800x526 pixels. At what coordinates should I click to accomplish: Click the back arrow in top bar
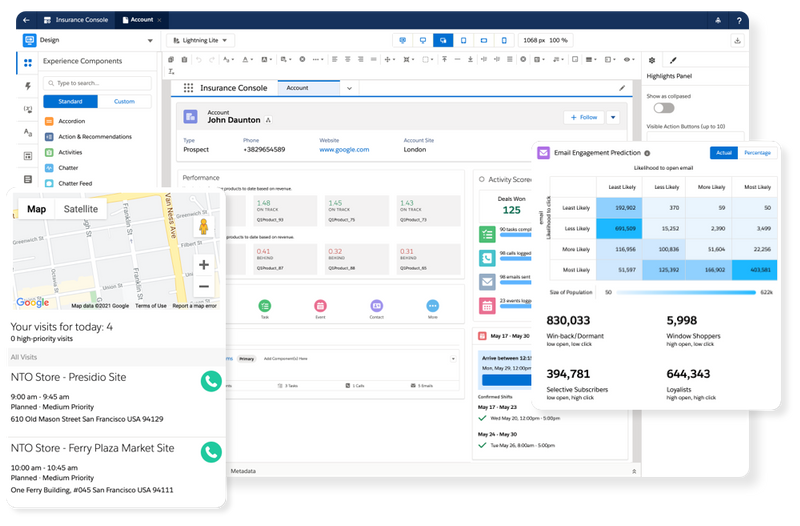click(x=27, y=20)
